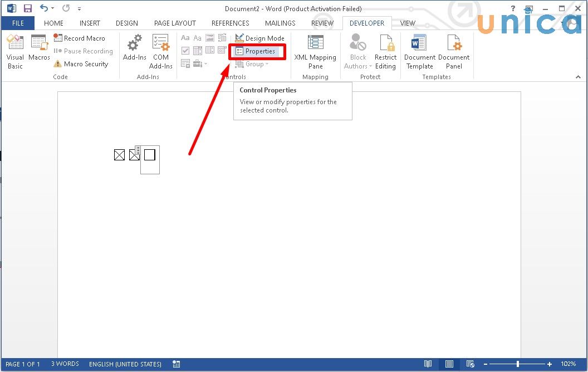Collapse the ribbon using the arrow
Viewport: 588px width, 372px height.
(579, 77)
